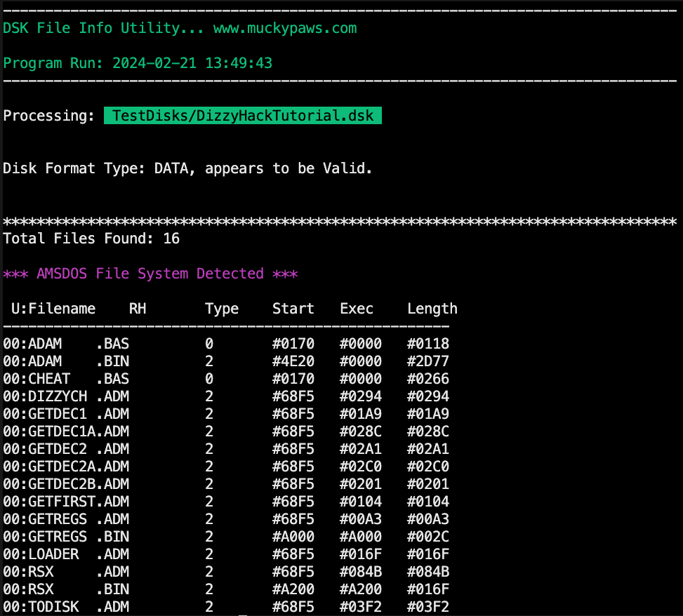Click the 'Program Run: 2024-02-21 13:49:43' line
The width and height of the screenshot is (683, 616).
(138, 63)
